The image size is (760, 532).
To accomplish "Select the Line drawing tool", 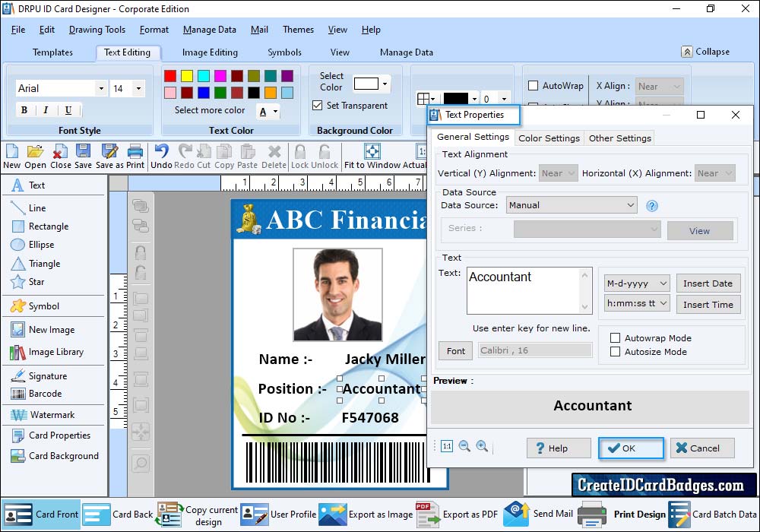I will pos(29,207).
